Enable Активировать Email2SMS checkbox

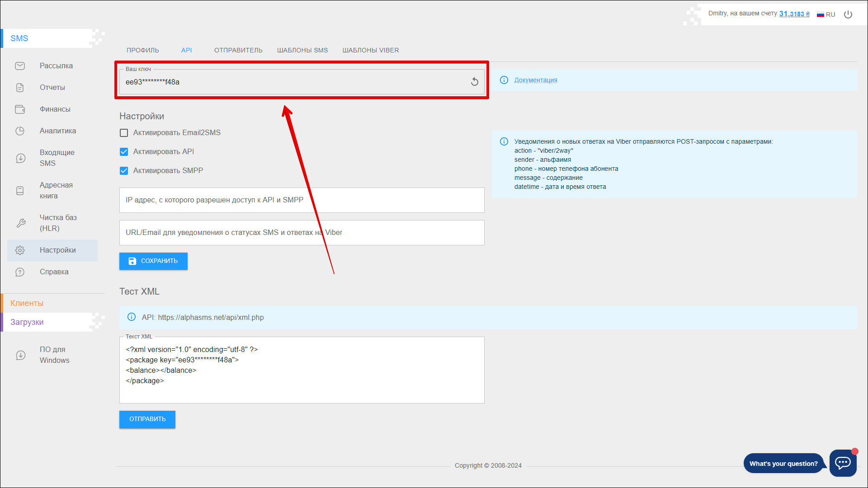124,133
